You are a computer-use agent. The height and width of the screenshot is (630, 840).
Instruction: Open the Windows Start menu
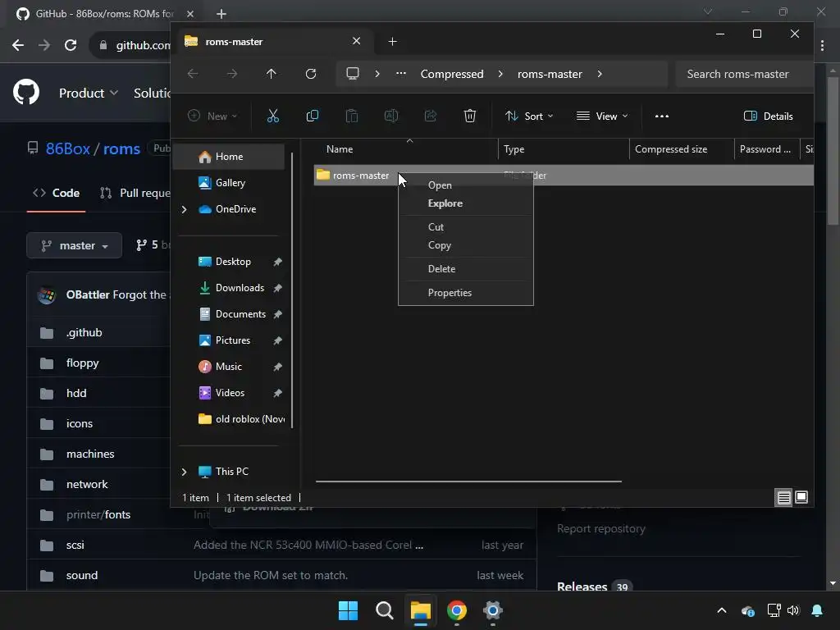pyautogui.click(x=348, y=610)
